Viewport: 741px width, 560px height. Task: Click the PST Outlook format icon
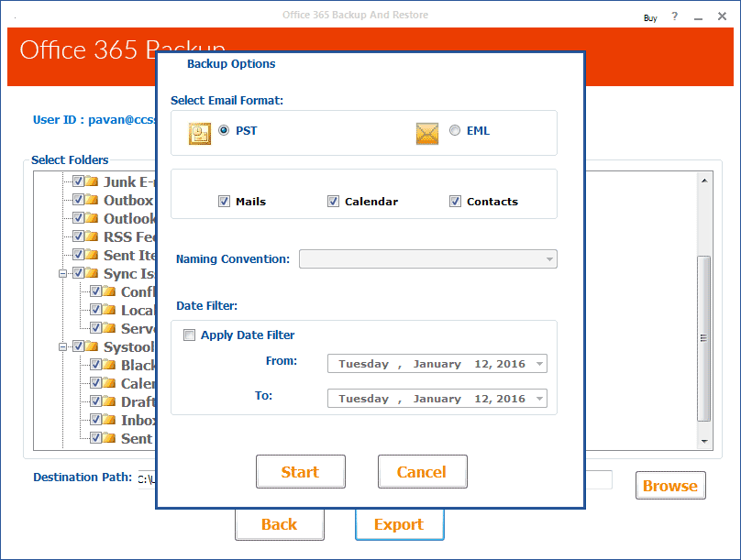tap(200, 133)
